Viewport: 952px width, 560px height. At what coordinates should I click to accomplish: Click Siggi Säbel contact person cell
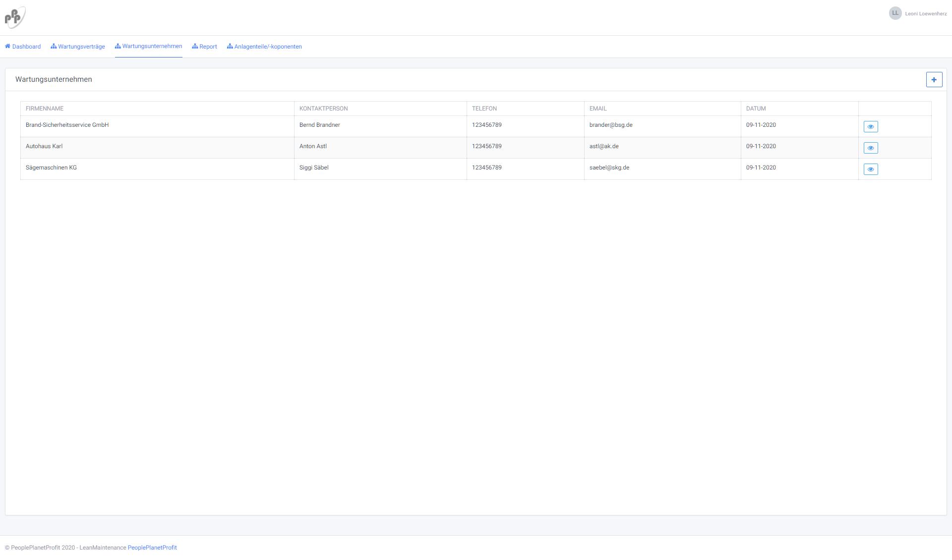[314, 168]
